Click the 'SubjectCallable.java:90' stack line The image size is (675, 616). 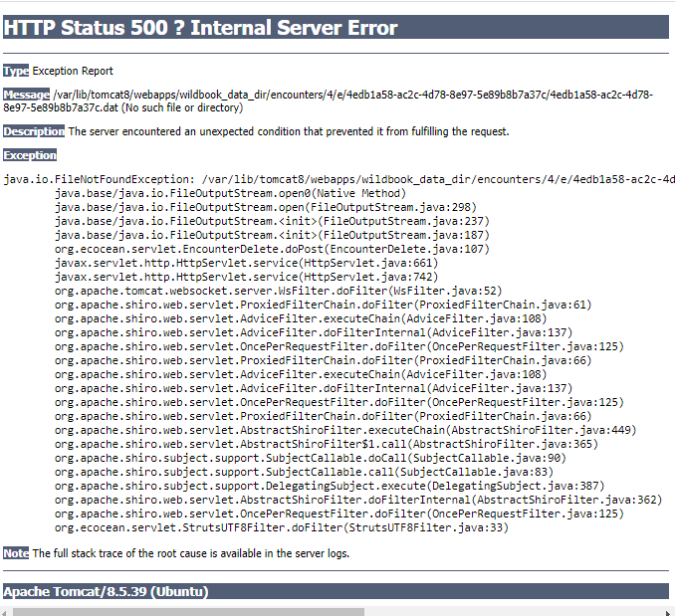coord(311,458)
